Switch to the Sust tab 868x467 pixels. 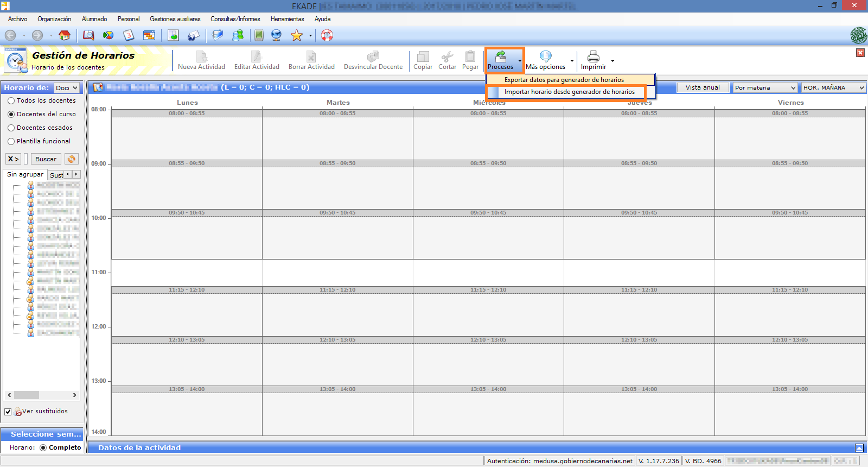pos(56,175)
